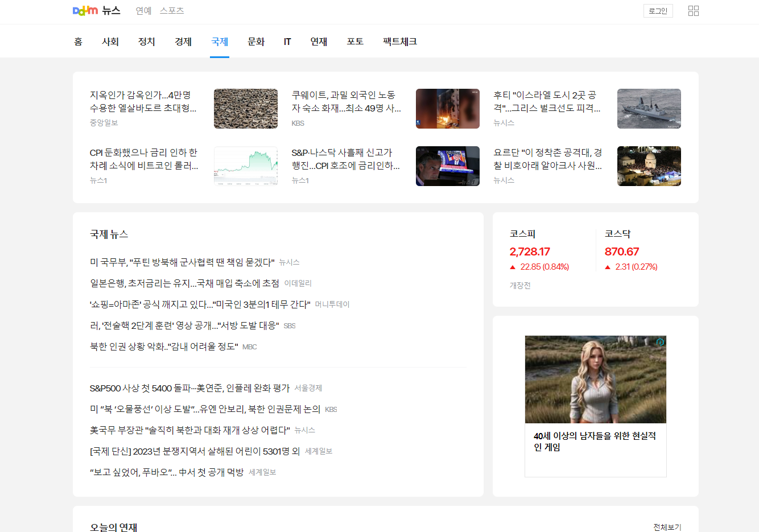Click the Daum logo
Screen dimensions: 759x532
(x=85, y=11)
